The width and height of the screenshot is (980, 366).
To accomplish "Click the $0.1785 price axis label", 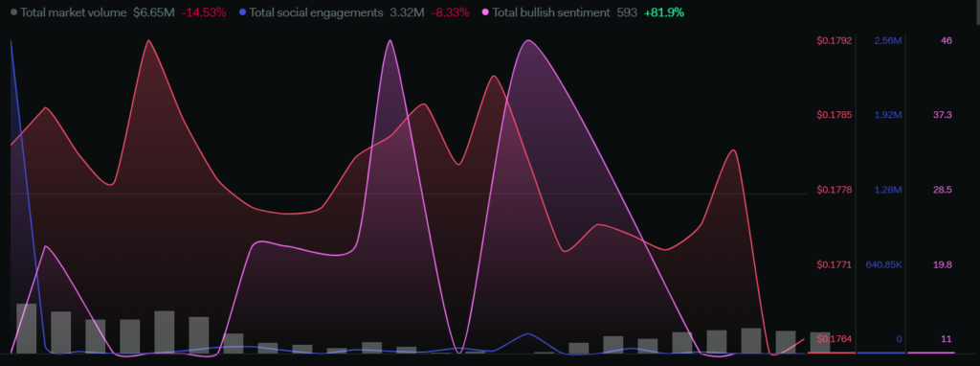I will pos(835,115).
